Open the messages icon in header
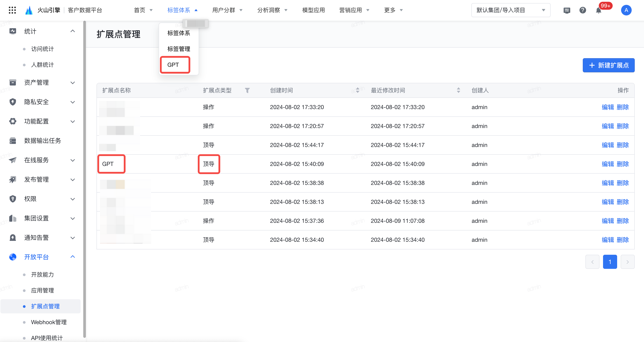The height and width of the screenshot is (342, 644). coord(567,10)
